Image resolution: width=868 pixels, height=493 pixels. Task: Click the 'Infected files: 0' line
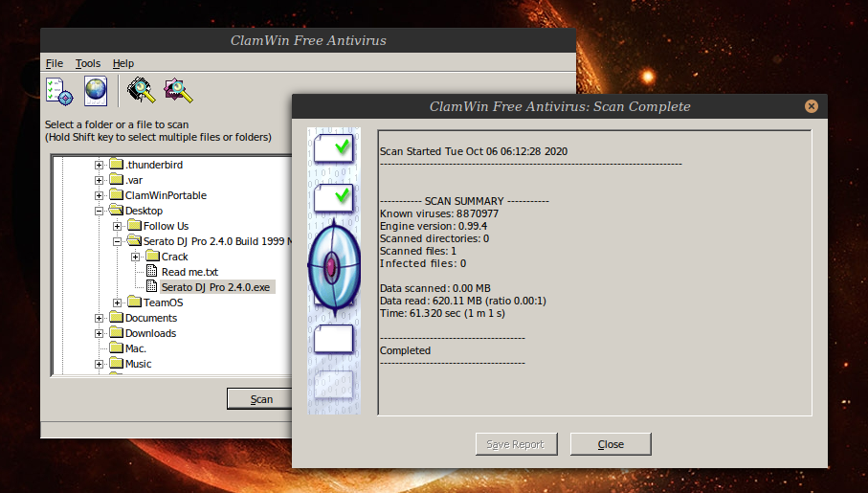pos(423,263)
